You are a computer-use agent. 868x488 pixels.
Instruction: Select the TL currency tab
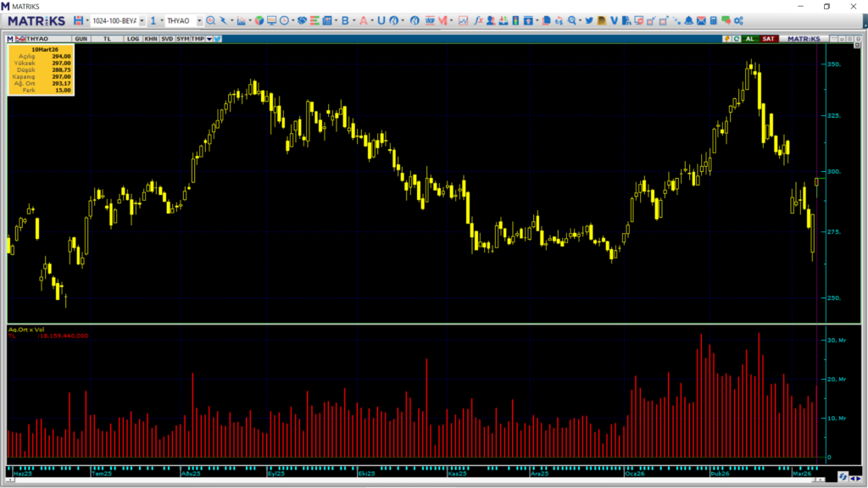(107, 39)
